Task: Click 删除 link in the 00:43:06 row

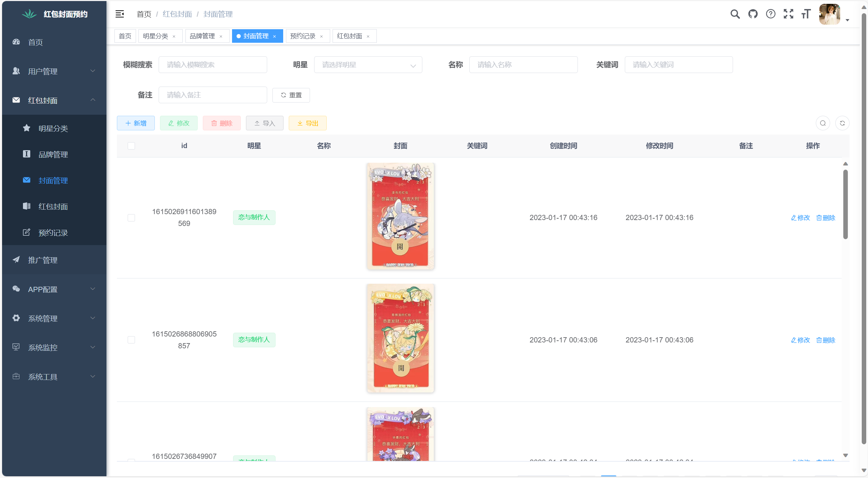Action: [826, 340]
